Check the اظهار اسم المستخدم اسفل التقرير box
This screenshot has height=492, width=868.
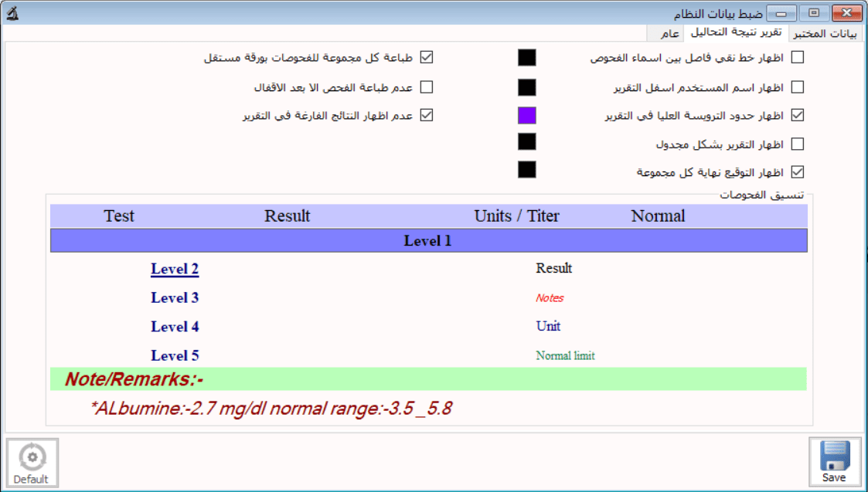(x=798, y=87)
